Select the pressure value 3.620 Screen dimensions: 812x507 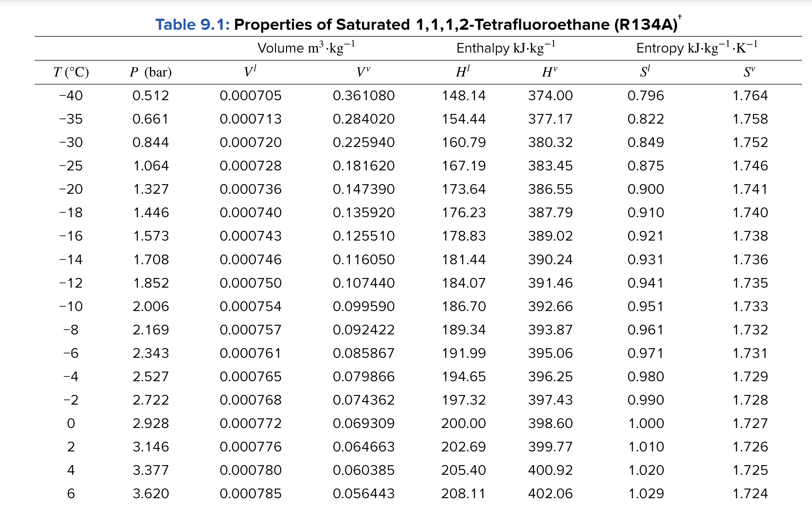click(x=150, y=493)
